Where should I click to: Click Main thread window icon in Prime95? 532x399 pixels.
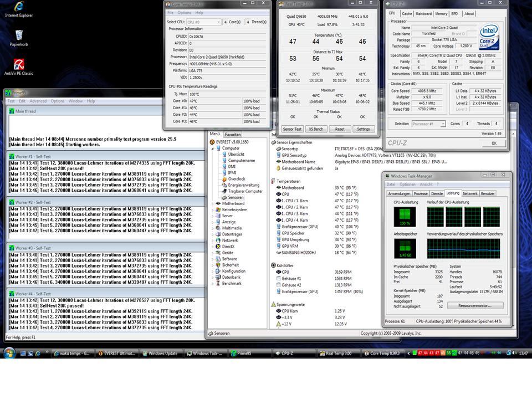(12, 111)
